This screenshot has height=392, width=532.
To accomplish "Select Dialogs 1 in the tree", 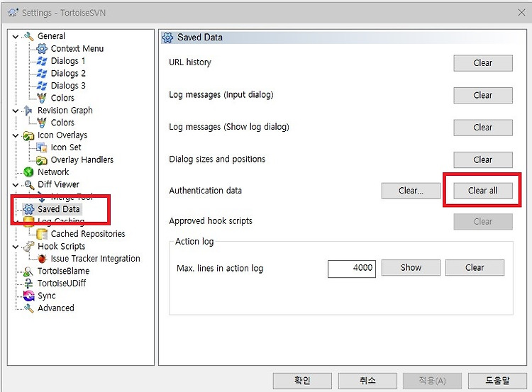I will tap(68, 61).
